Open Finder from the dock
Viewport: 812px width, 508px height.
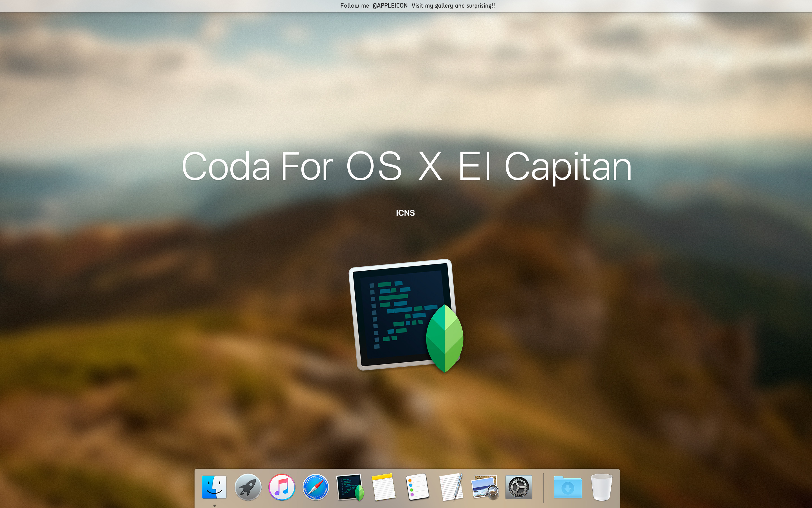point(214,487)
